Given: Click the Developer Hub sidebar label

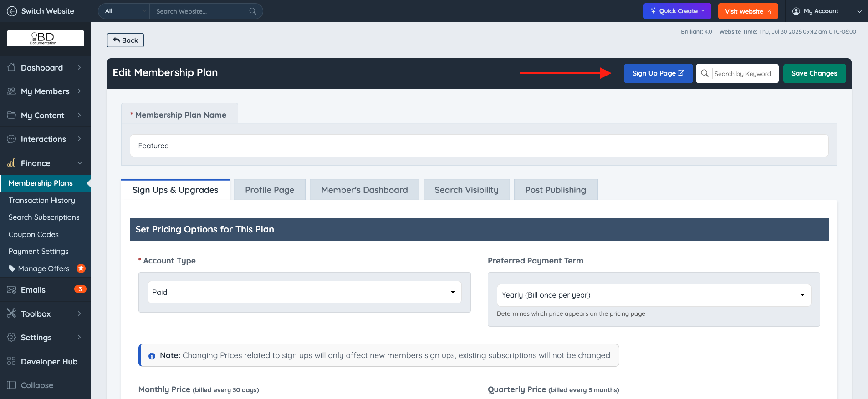Looking at the screenshot, I should point(49,362).
